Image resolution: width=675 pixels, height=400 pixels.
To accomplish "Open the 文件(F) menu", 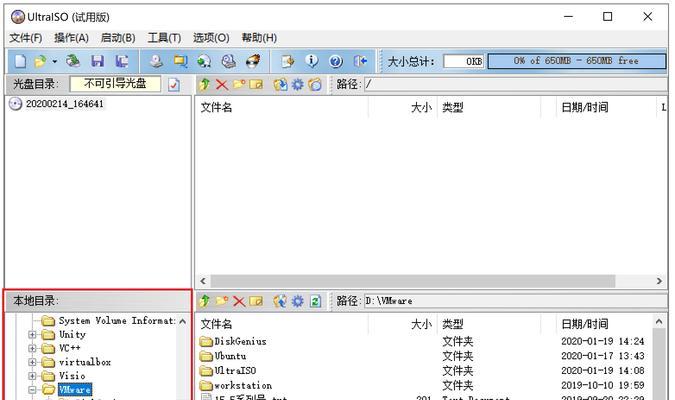I will point(26,38).
